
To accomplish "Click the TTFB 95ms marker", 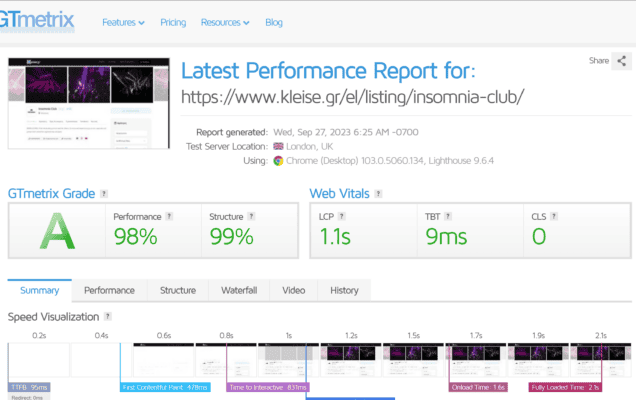I will point(29,387).
